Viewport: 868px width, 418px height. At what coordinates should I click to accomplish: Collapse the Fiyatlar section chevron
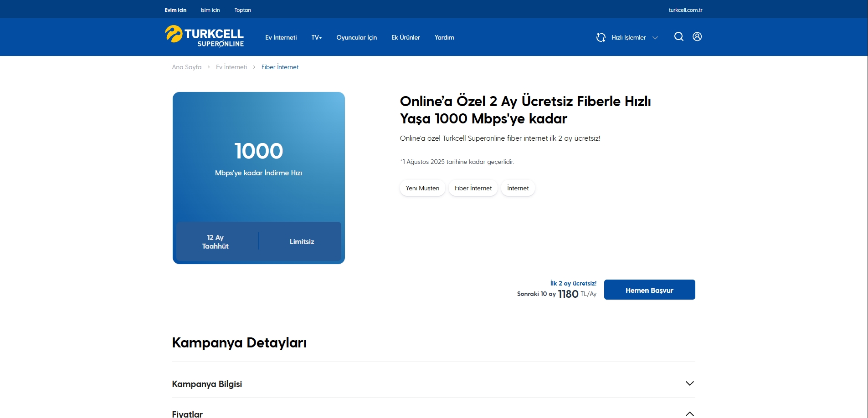coord(690,413)
